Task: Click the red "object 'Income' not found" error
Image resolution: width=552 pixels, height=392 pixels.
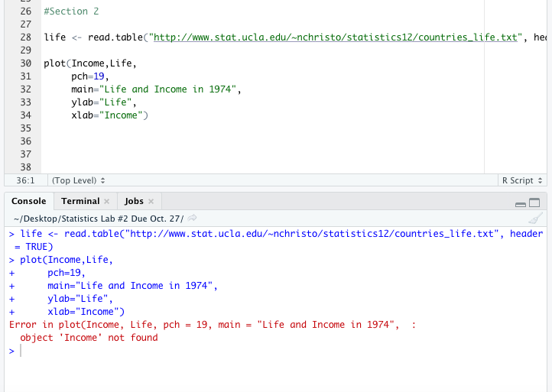Action: click(x=89, y=338)
